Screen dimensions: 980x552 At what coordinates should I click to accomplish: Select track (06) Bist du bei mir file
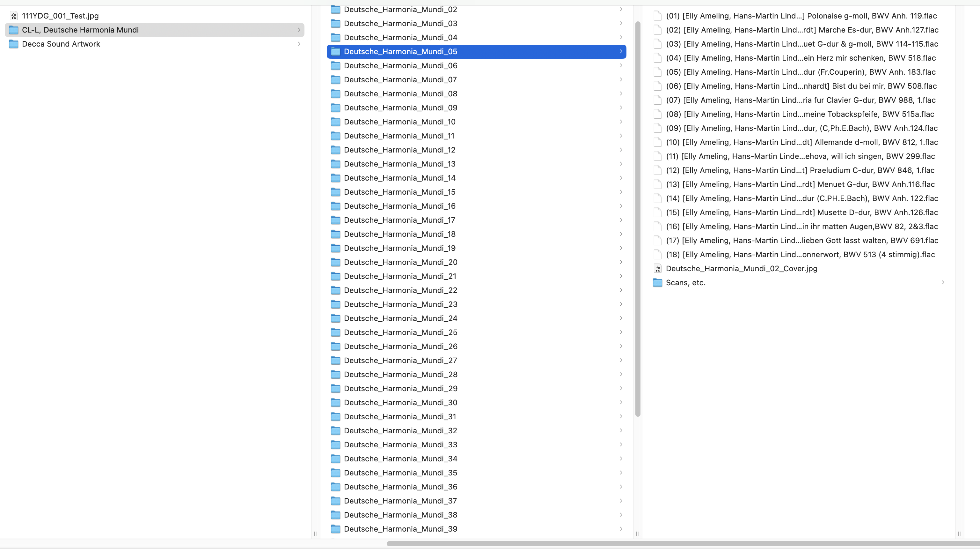[801, 86]
